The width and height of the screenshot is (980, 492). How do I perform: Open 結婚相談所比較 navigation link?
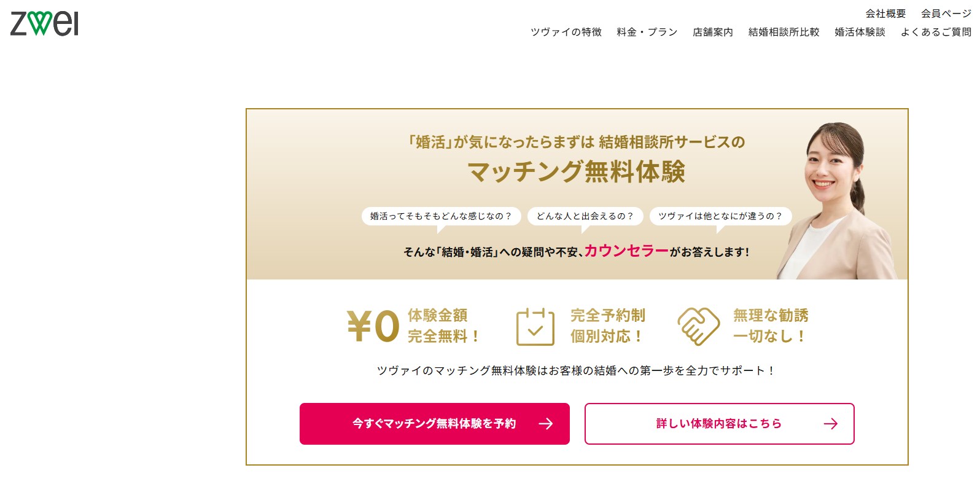(784, 32)
